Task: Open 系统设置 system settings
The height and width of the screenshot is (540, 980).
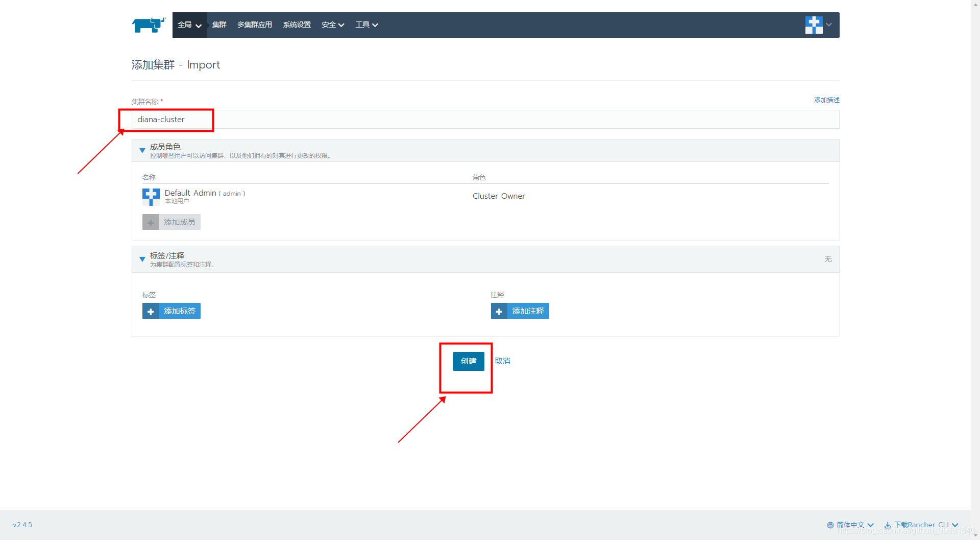Action: (297, 25)
